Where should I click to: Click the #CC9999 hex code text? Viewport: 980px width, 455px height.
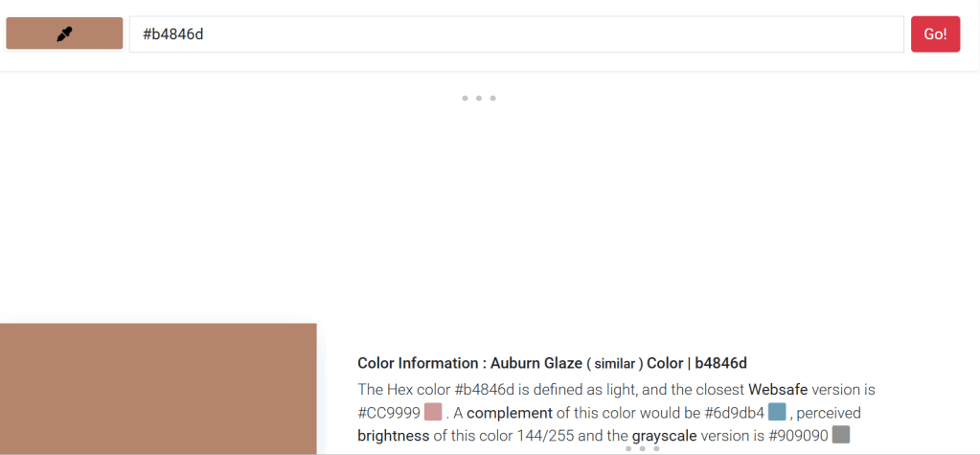[388, 413]
